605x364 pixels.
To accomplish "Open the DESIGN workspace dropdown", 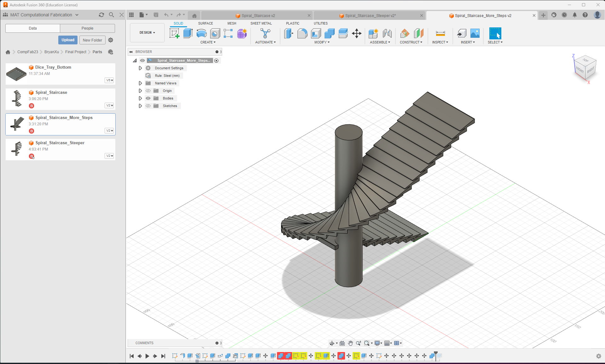I will pyautogui.click(x=147, y=32).
